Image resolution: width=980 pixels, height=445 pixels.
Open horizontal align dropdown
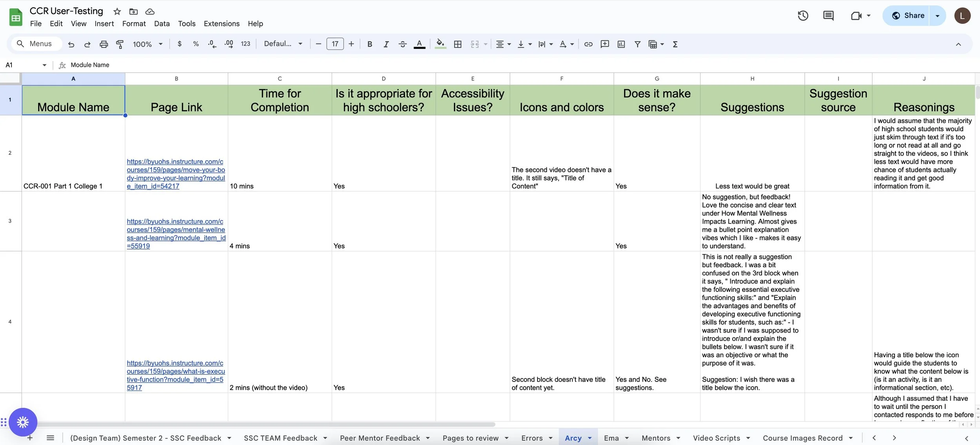[x=503, y=44]
